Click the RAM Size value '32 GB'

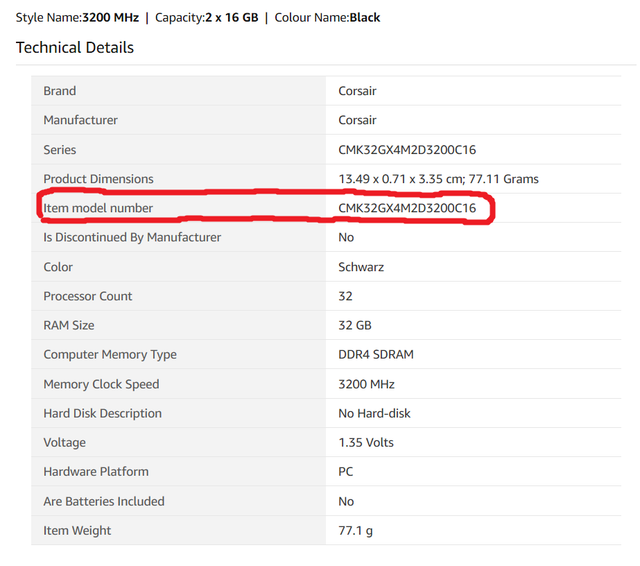[355, 325]
